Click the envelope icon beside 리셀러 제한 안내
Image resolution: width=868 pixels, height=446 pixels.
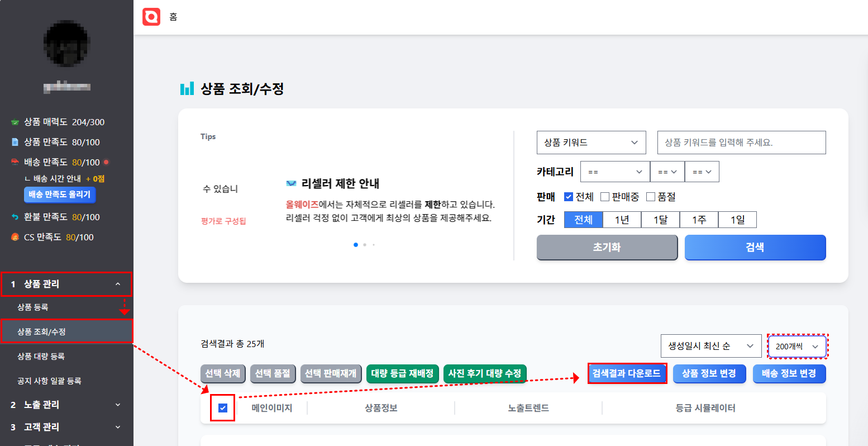tap(291, 183)
